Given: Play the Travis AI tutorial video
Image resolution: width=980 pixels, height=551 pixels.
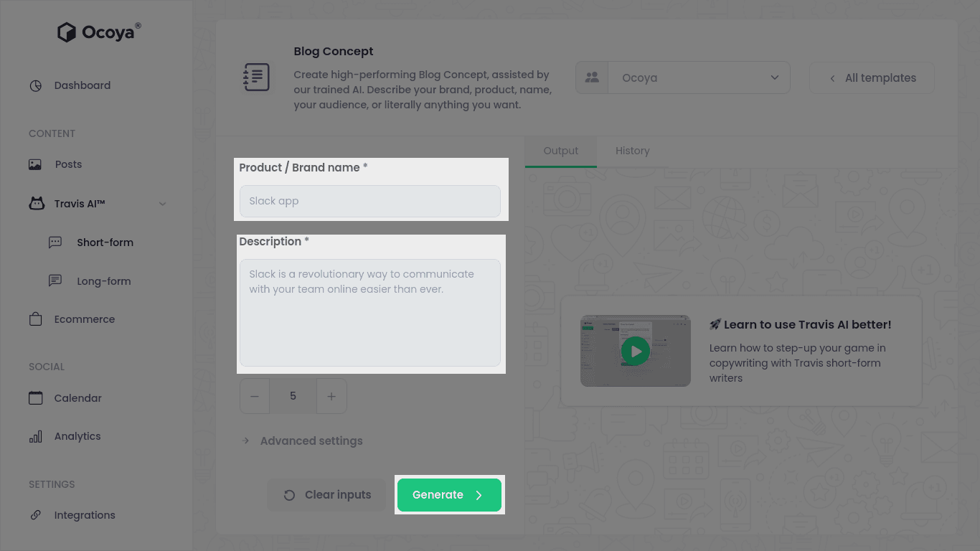Looking at the screenshot, I should tap(636, 351).
